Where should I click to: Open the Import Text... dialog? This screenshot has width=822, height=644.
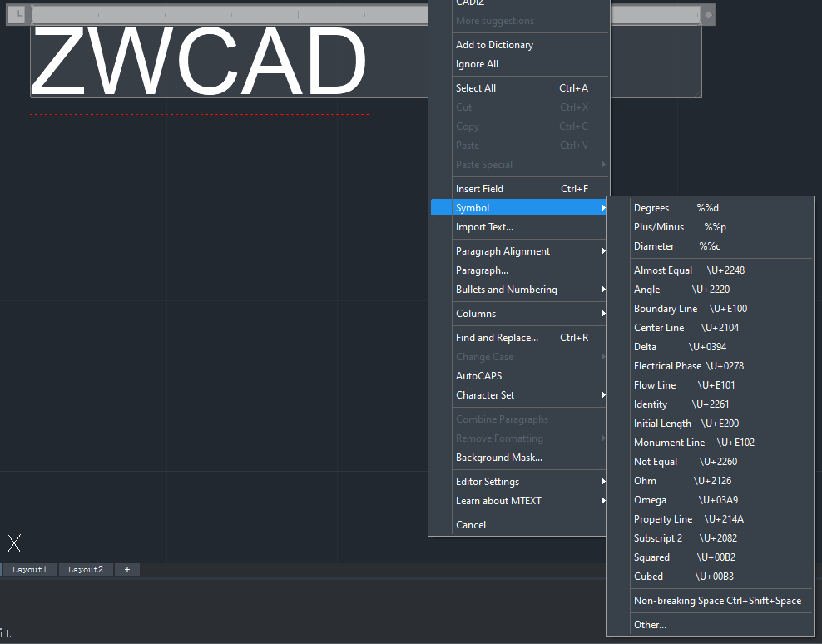(519, 227)
